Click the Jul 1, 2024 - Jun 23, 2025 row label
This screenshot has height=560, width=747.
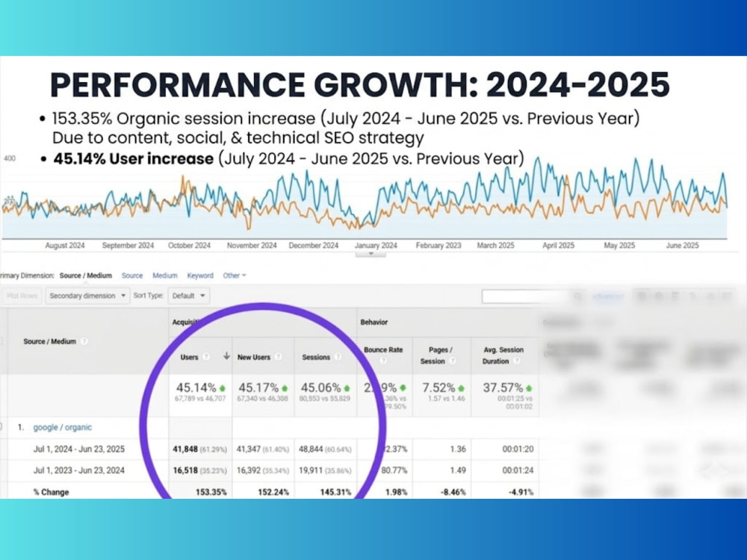click(78, 449)
